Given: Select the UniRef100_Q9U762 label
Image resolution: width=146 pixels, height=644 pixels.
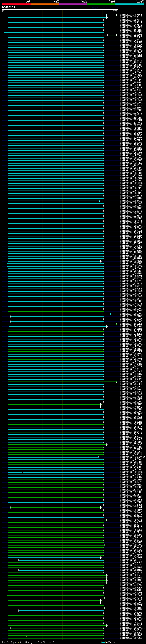Looking at the screenshot, I should coord(131,389).
